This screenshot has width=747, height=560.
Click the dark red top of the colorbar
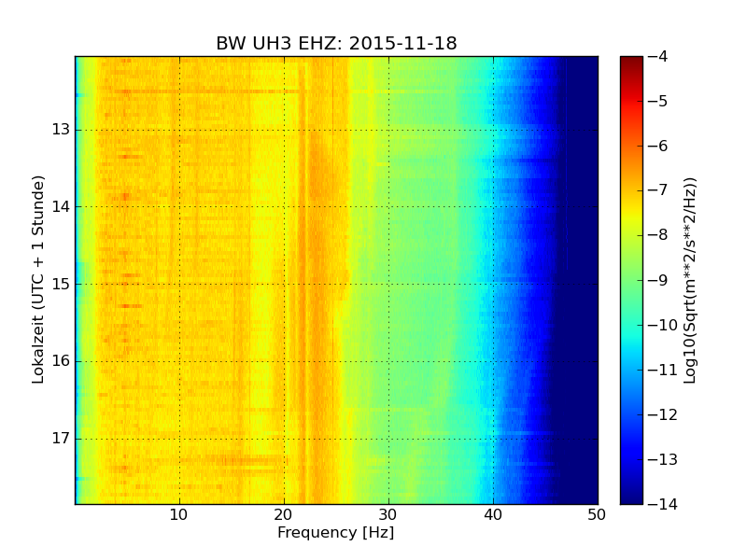(631, 62)
